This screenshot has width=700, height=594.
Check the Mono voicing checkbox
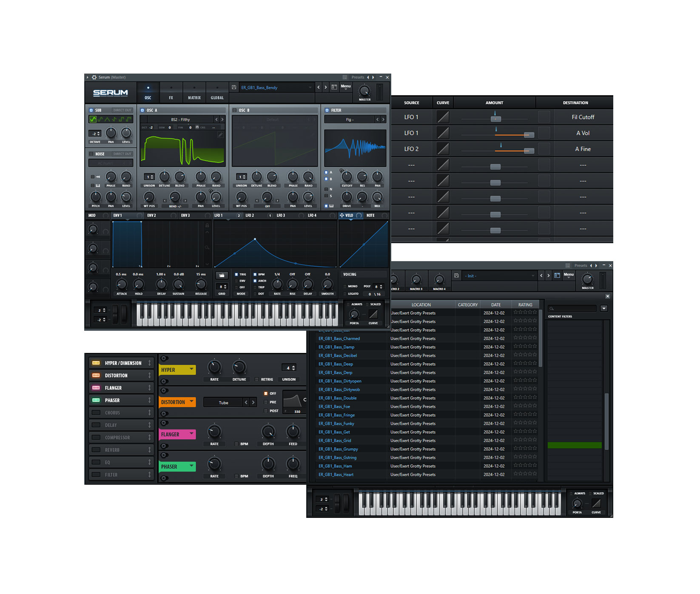click(345, 286)
